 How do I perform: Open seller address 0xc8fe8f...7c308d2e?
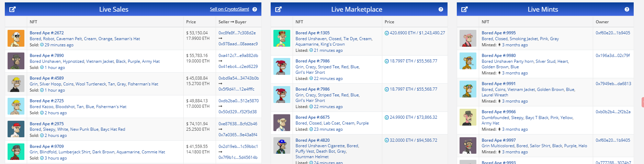pyautogui.click(x=237, y=33)
